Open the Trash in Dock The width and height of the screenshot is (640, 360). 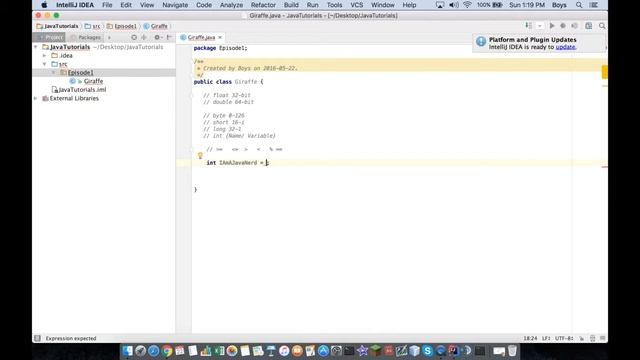coord(512,351)
